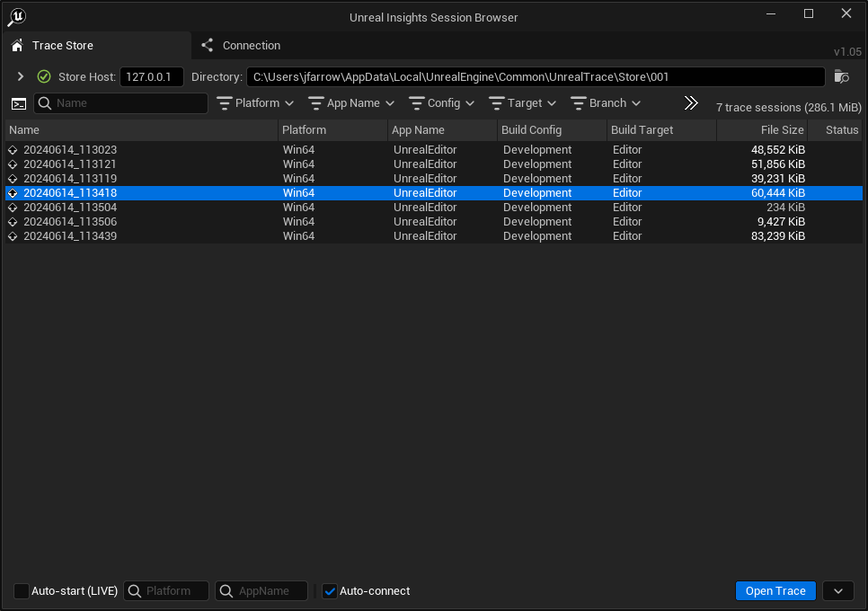The image size is (868, 611).
Task: Click the magnifier icon in AppName filter box
Action: point(226,591)
